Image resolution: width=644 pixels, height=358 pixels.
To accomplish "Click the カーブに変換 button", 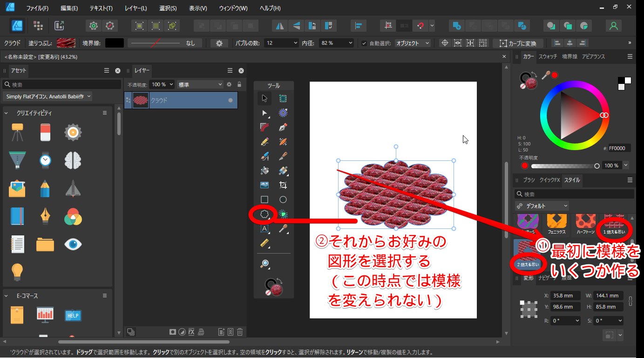I will point(518,43).
